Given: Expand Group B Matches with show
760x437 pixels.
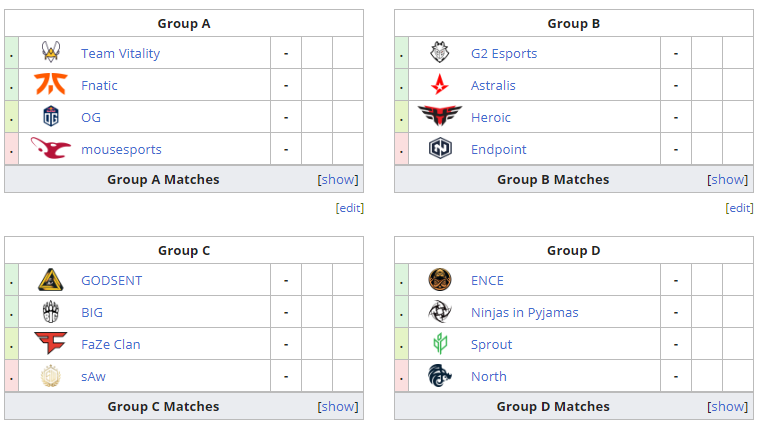Looking at the screenshot, I should coord(728,180).
